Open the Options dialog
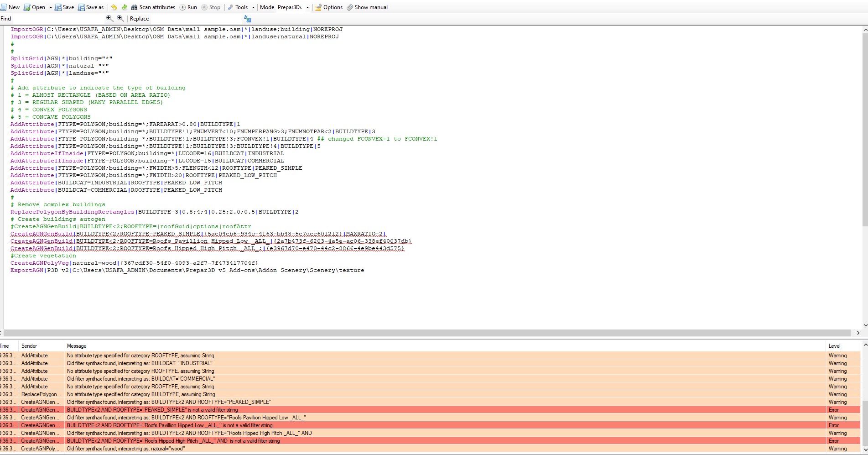Image resolution: width=868 pixels, height=455 pixels. click(329, 7)
